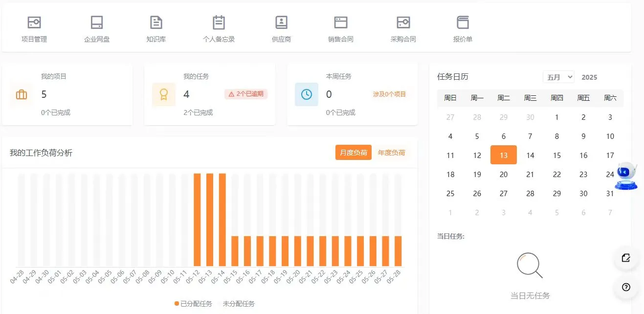Click the 涉及0个项目 link
Screen dimensions: 644x314
389,94
